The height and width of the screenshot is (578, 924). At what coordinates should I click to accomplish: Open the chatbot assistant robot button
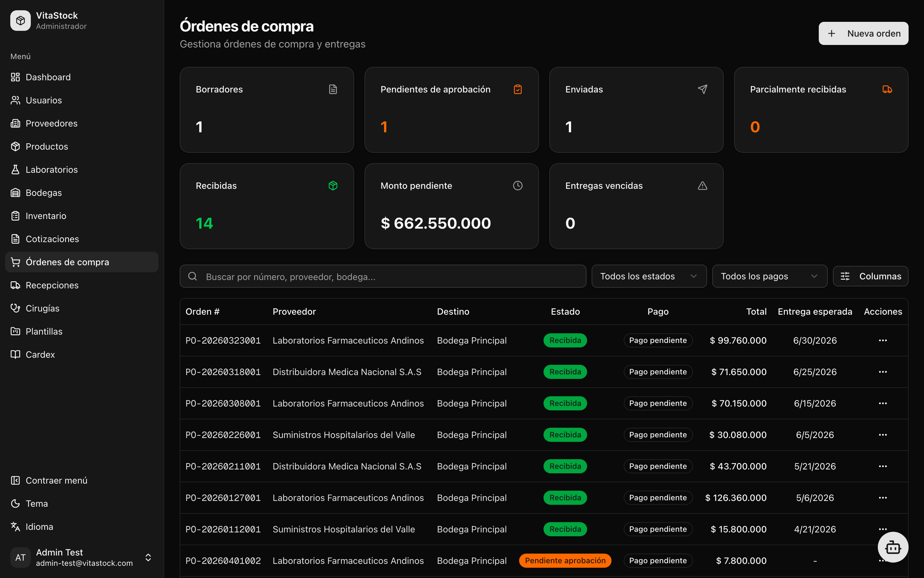(x=893, y=547)
